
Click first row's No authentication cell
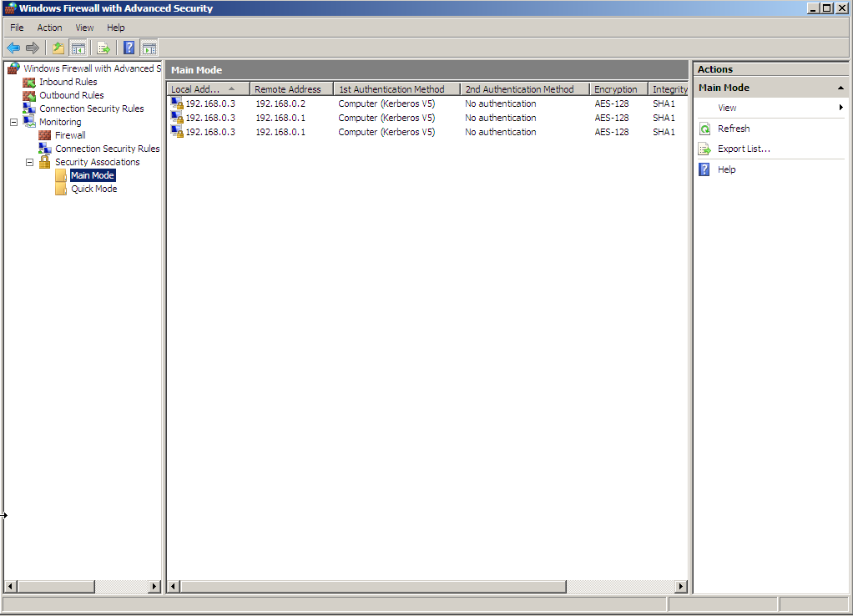pyautogui.click(x=501, y=104)
